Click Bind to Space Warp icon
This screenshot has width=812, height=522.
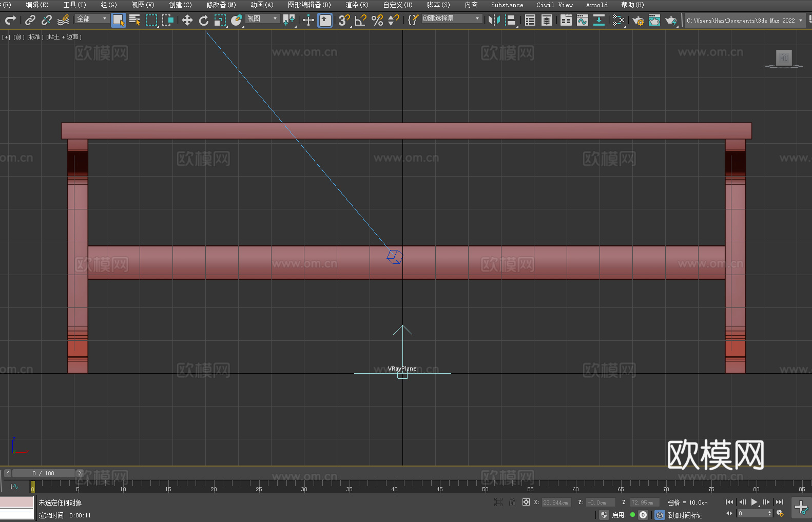click(x=63, y=20)
